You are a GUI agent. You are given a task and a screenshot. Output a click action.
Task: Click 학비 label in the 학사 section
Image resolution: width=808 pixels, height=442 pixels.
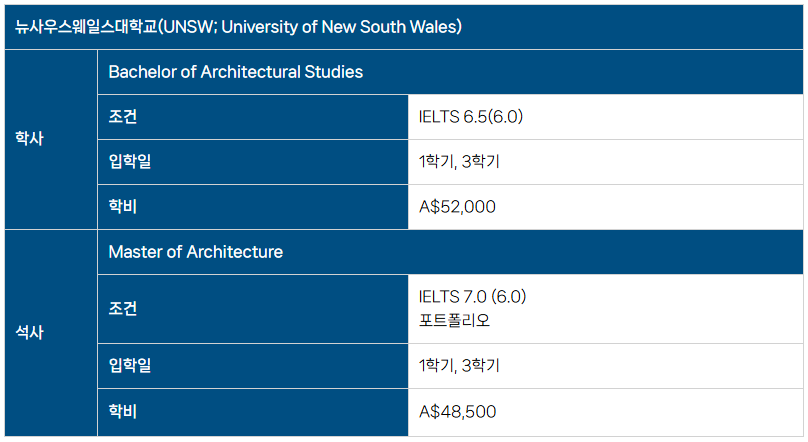pyautogui.click(x=123, y=207)
